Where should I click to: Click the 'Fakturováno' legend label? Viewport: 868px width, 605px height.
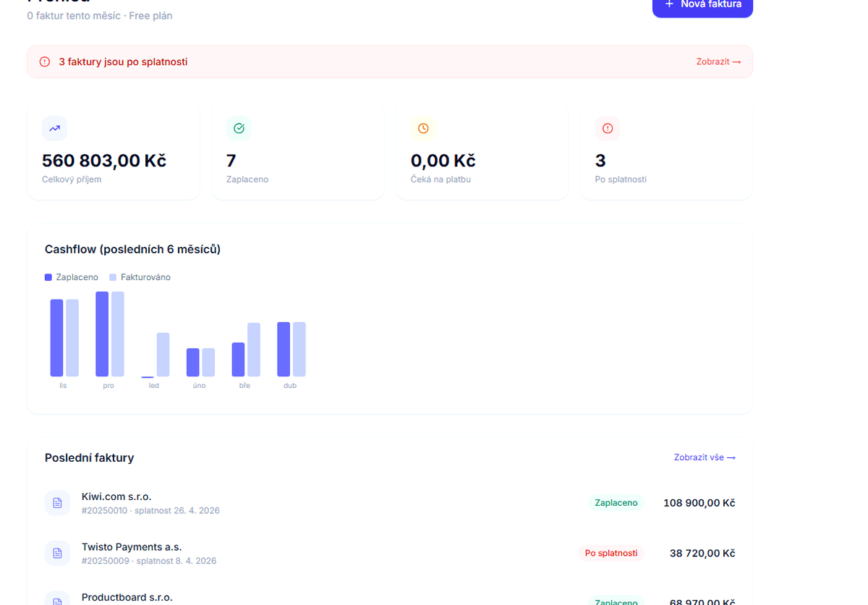[x=145, y=277]
